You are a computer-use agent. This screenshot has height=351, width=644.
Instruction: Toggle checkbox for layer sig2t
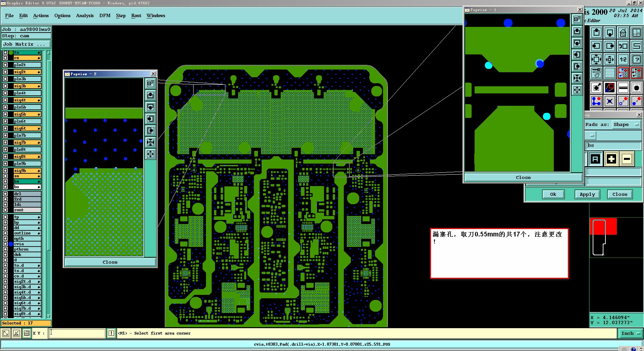[5, 72]
